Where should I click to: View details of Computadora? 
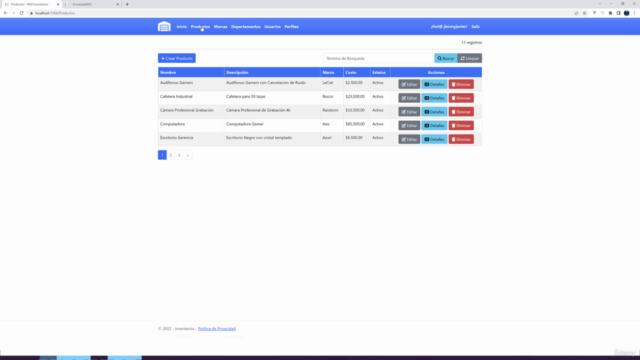434,126
